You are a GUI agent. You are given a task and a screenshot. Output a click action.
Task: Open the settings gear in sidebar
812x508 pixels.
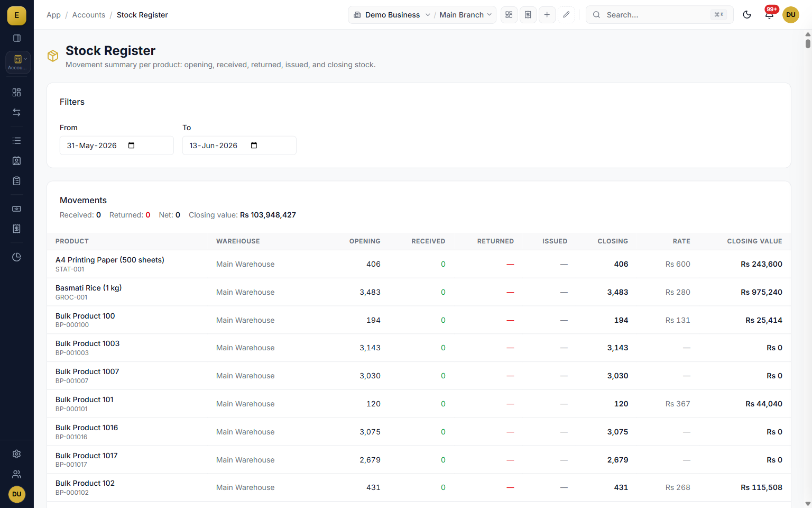coord(17,454)
